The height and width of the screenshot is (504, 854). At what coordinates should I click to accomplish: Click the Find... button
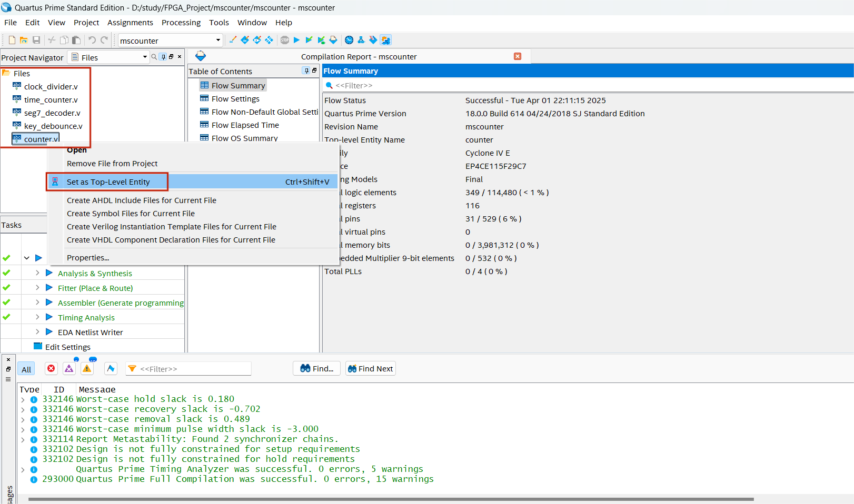click(316, 368)
